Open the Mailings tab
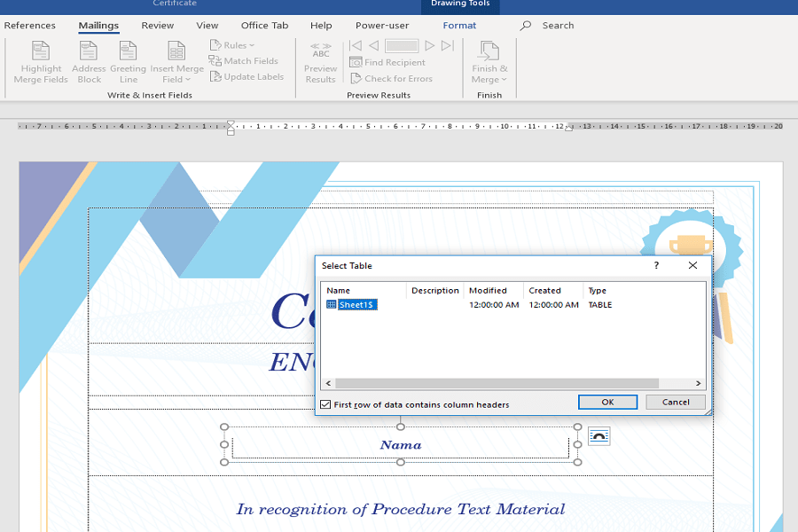Viewport: 798px width, 532px height. click(x=98, y=26)
